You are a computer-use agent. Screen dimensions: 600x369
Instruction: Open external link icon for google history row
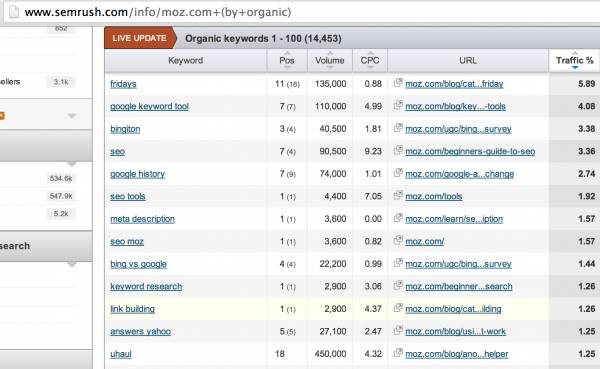[x=398, y=173]
